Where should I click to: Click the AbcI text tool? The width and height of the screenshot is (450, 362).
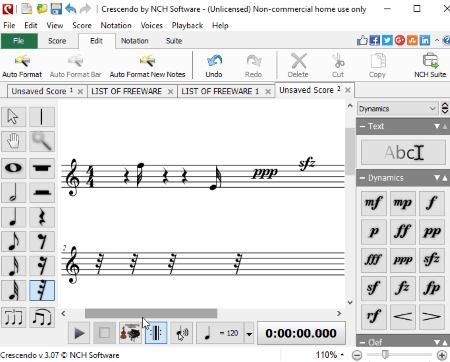pos(403,153)
